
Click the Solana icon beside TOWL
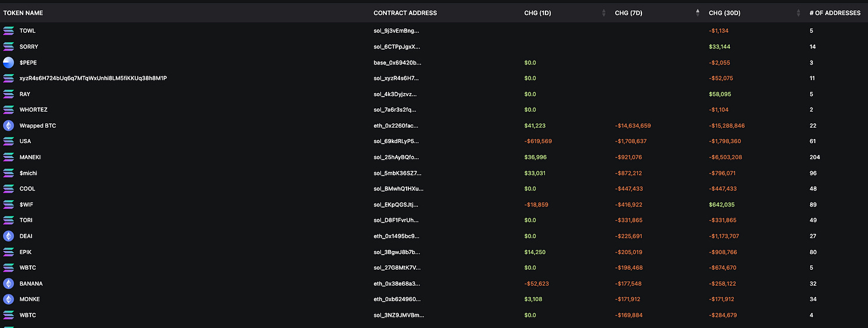click(8, 30)
